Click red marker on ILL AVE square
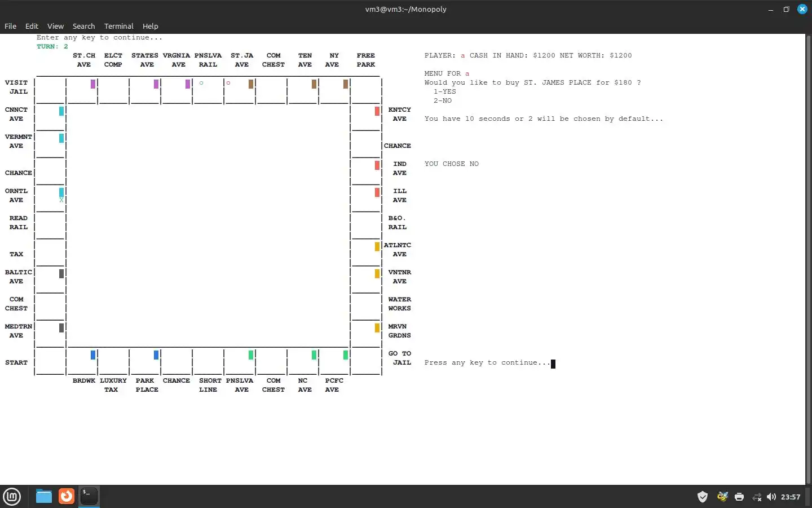 point(377,192)
